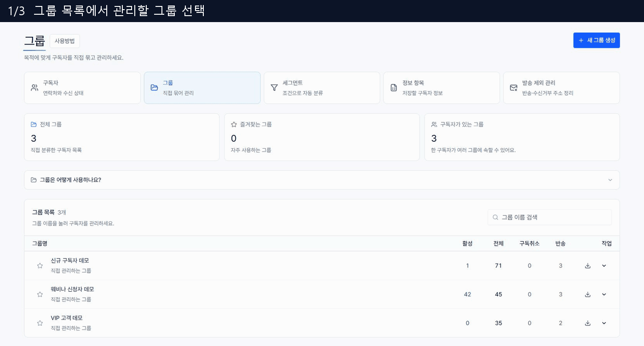Select the 전체 그룹 summary card
The width and height of the screenshot is (644, 346).
[122, 137]
